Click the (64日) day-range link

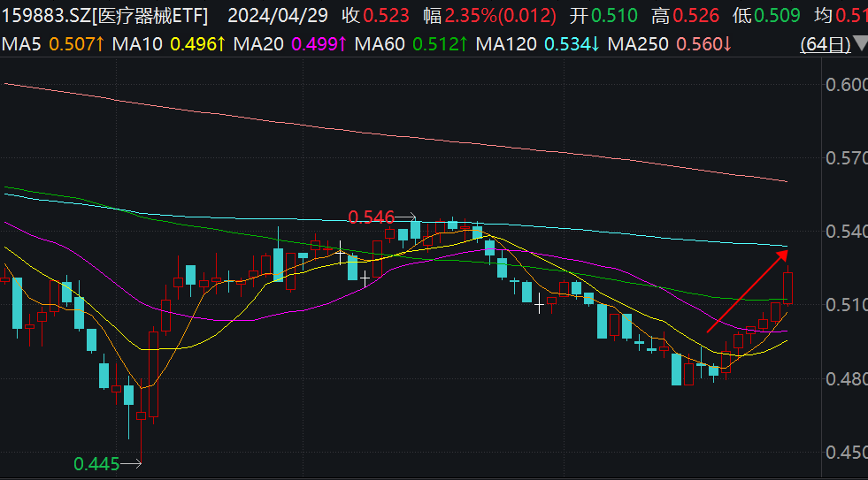coord(826,43)
